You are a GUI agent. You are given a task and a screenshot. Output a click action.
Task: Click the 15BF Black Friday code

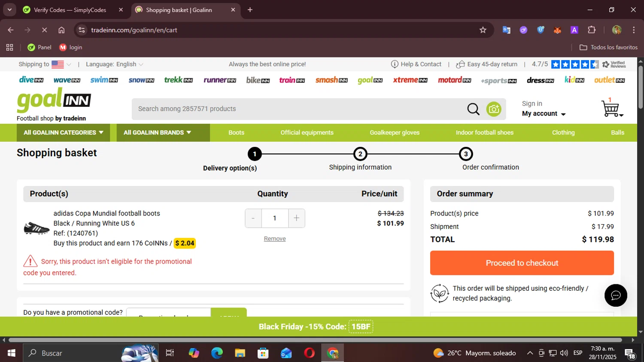coord(361,327)
